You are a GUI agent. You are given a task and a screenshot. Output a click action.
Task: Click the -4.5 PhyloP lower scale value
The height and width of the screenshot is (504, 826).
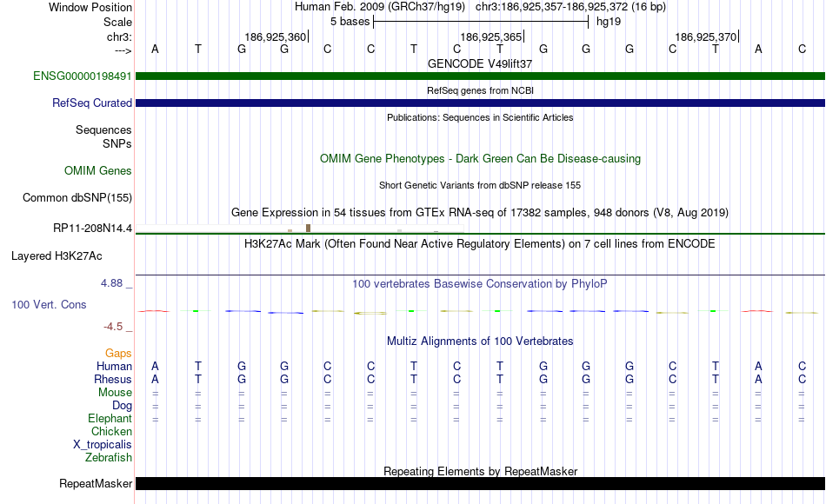[x=113, y=327]
